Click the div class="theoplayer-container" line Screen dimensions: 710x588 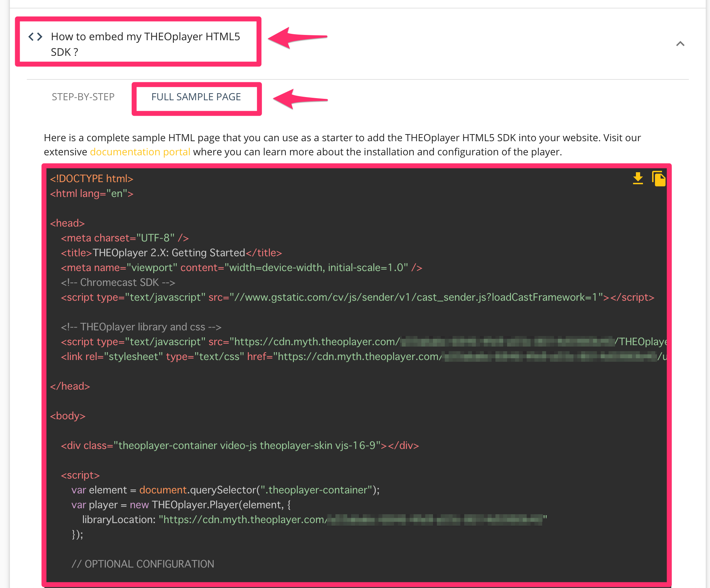[240, 445]
